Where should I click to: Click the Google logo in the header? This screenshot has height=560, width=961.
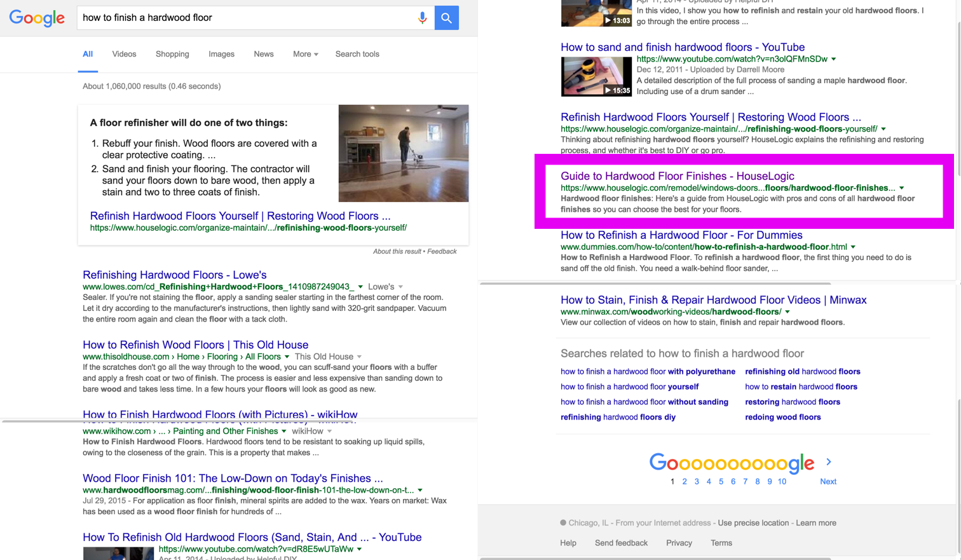37,18
